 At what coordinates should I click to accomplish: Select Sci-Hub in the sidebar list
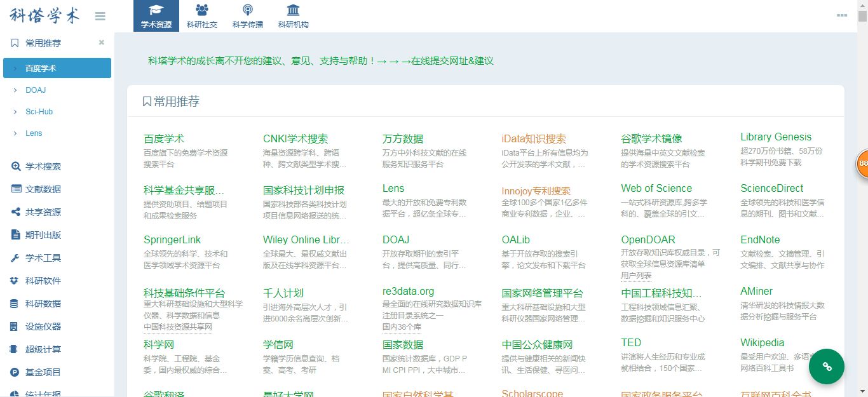pyautogui.click(x=39, y=112)
